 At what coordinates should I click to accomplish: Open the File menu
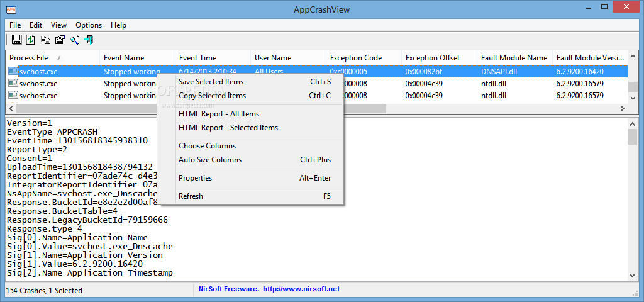[15, 25]
